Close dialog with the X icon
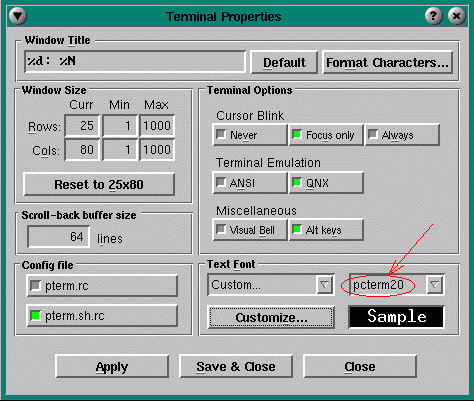Screen dimensions: 474x401 pyautogui.click(x=456, y=16)
